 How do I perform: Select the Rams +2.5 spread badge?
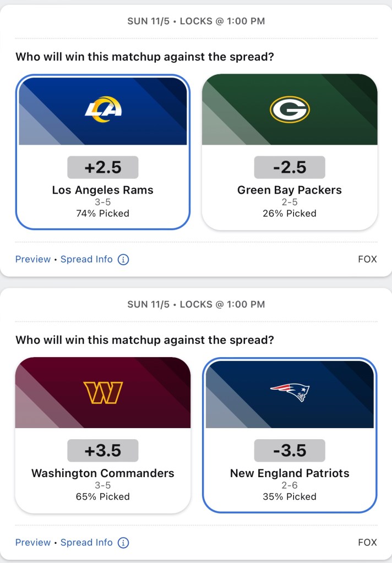click(103, 167)
